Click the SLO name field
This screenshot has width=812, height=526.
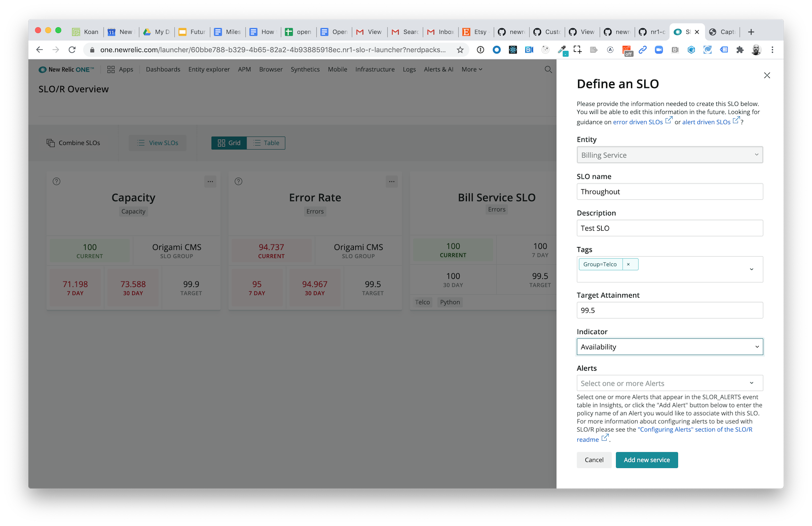[670, 192]
